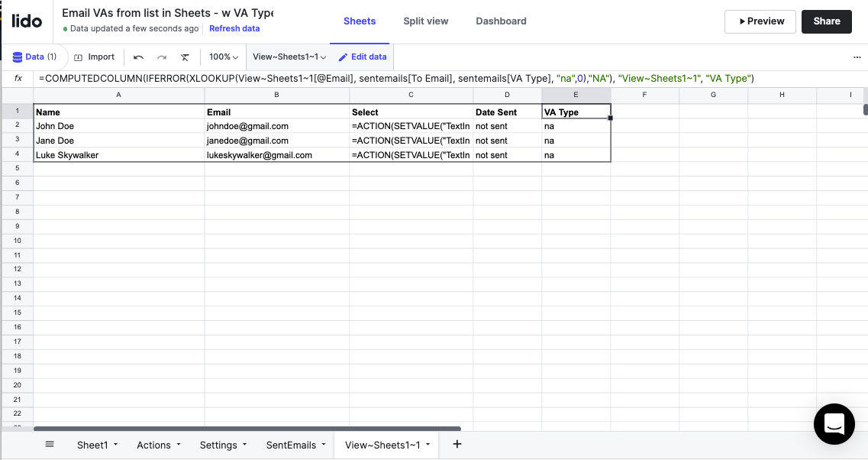Screen dimensions: 868x460
Task: Switch to the Dashboard tab
Action: [501, 21]
